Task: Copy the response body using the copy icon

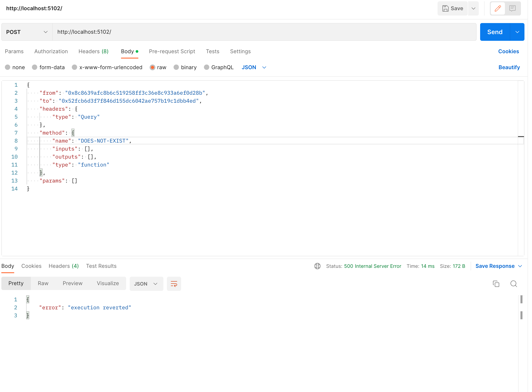Action: 496,284
